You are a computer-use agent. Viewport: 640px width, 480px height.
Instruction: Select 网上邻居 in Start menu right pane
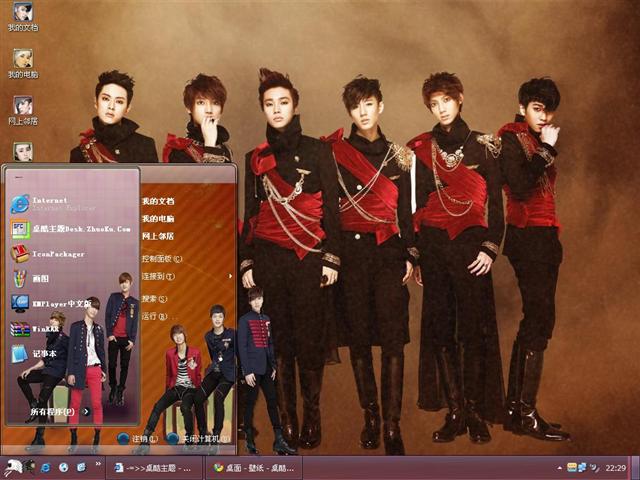coord(158,236)
